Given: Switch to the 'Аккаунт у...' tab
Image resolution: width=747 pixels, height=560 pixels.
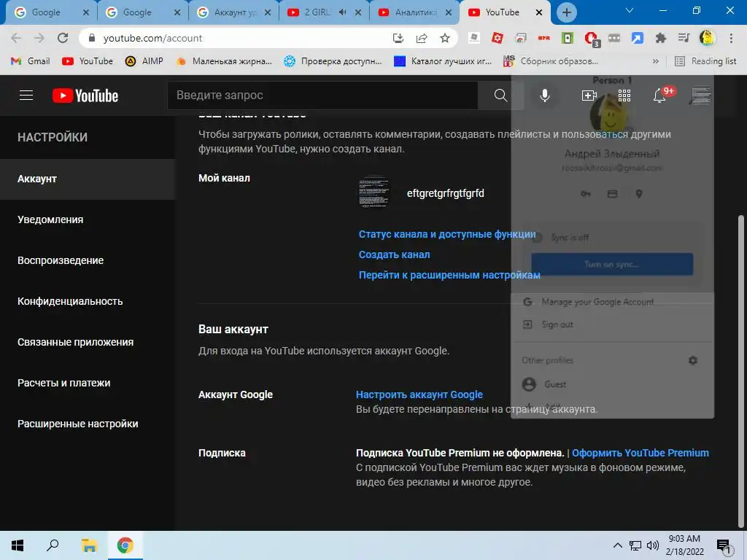Looking at the screenshot, I should click(233, 12).
